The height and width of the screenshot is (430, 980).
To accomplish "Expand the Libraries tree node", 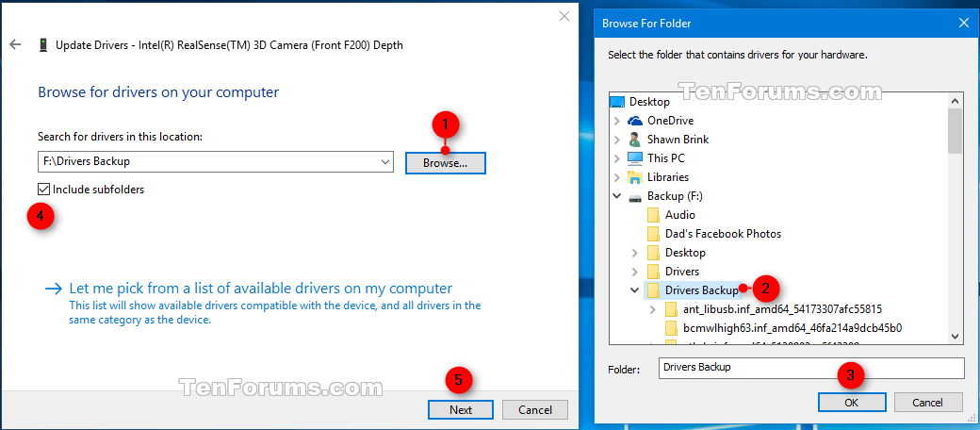I will pos(617,177).
